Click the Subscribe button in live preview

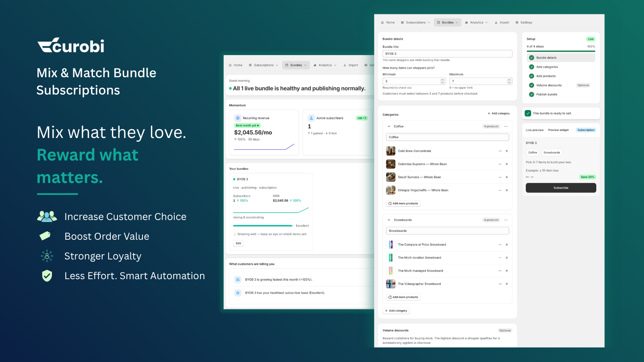(561, 188)
